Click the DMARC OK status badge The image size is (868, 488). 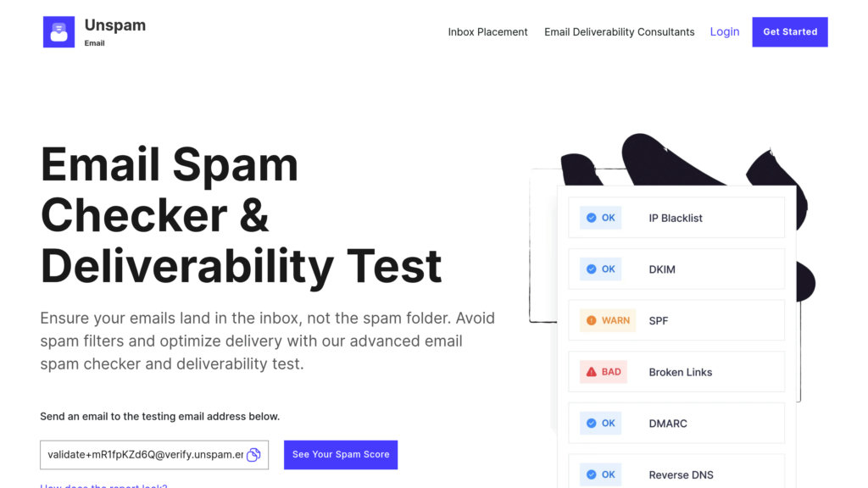pos(601,423)
